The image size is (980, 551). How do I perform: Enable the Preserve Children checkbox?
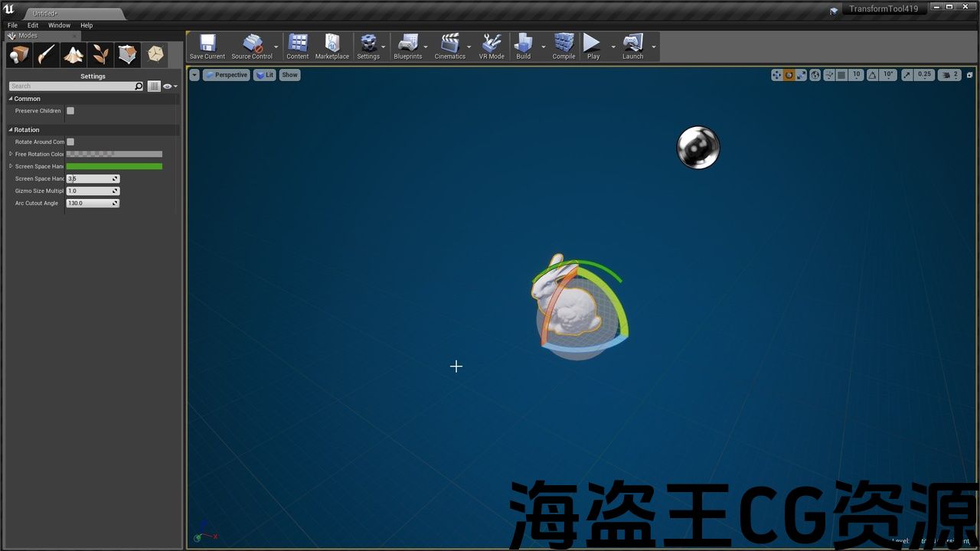(70, 111)
